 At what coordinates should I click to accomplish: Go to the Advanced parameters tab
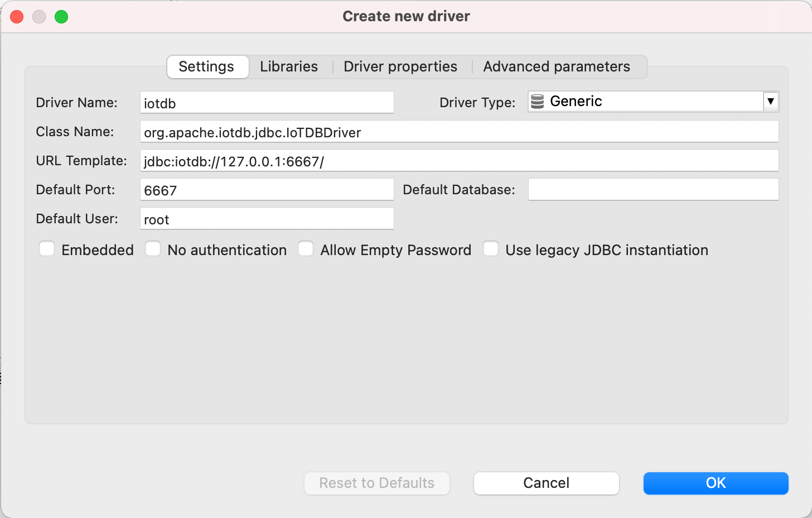tap(557, 67)
